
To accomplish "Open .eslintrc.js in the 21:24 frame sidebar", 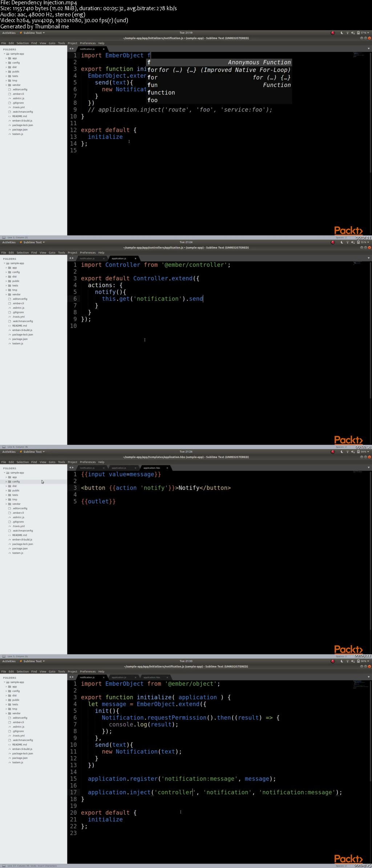I will pyautogui.click(x=18, y=308).
